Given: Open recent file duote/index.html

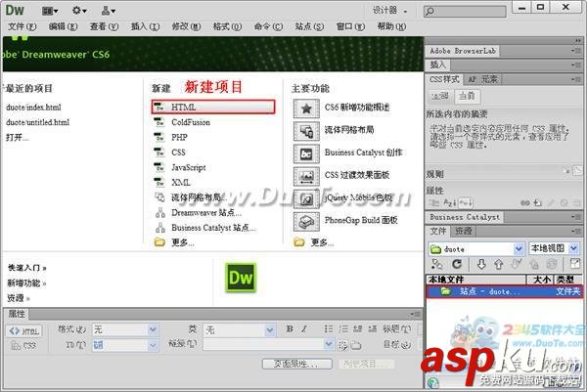Looking at the screenshot, I should point(33,108).
